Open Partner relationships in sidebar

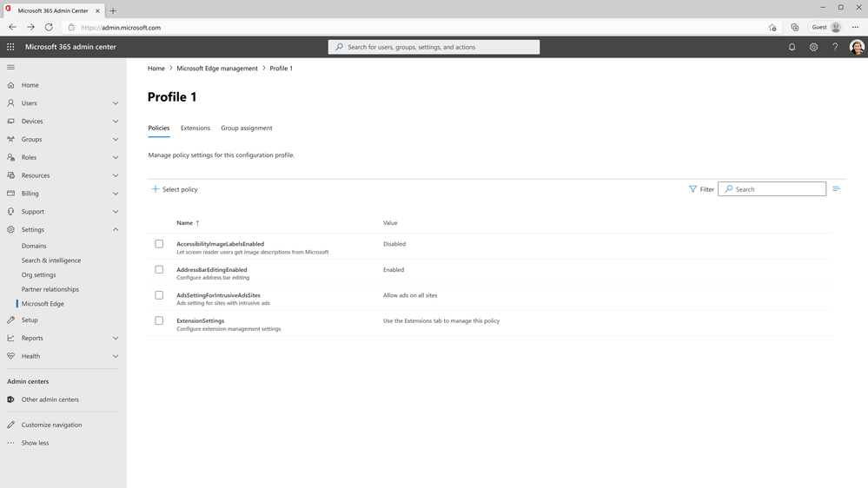[50, 289]
